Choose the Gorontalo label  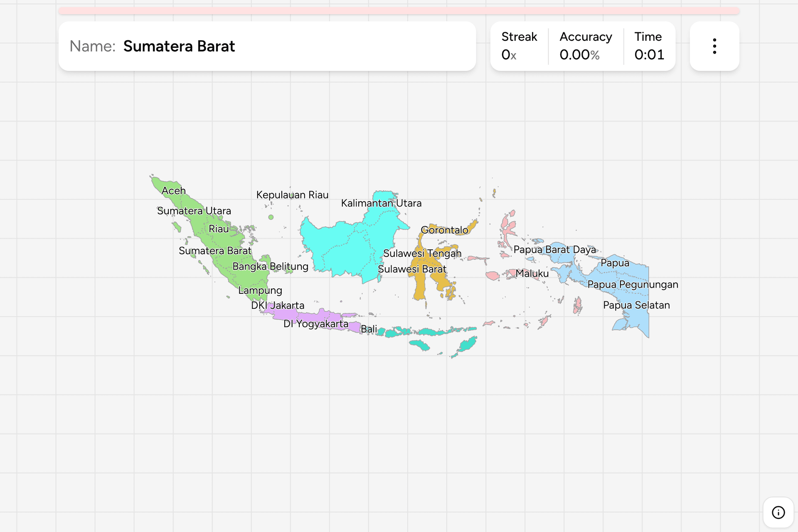[445, 230]
